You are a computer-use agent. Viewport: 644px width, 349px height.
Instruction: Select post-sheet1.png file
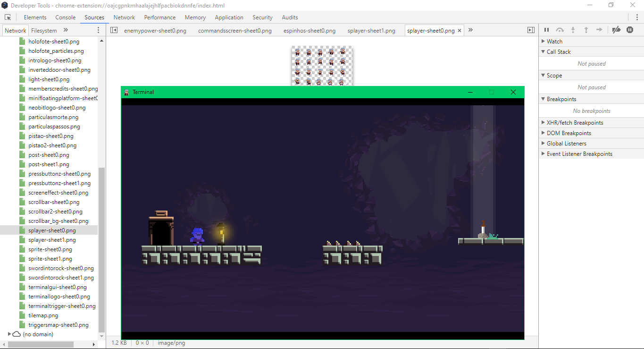(49, 164)
